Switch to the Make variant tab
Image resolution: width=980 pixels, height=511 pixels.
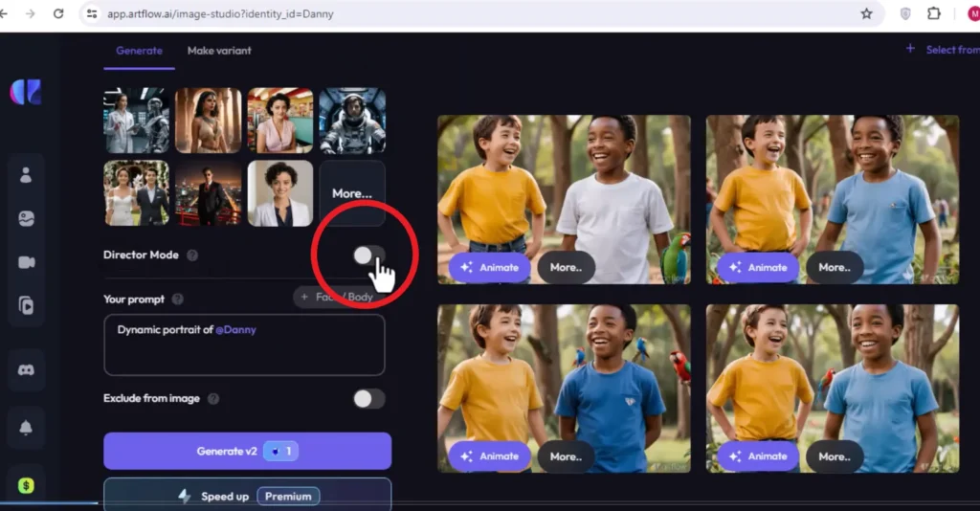tap(219, 51)
